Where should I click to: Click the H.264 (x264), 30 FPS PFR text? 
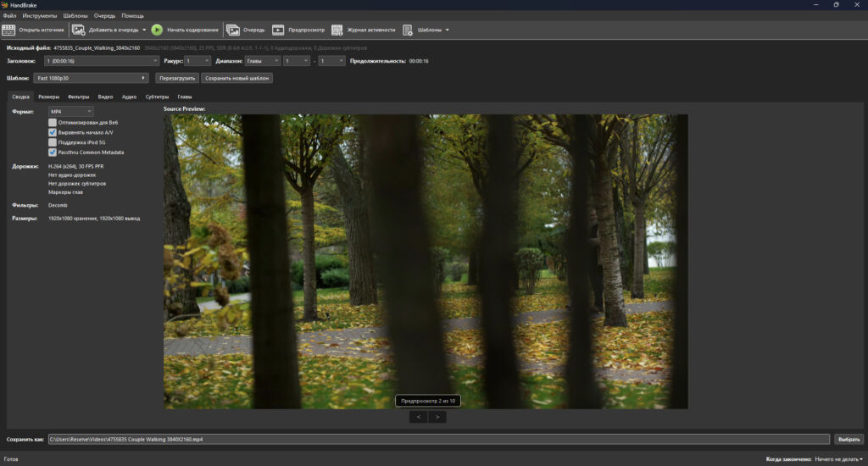[75, 166]
